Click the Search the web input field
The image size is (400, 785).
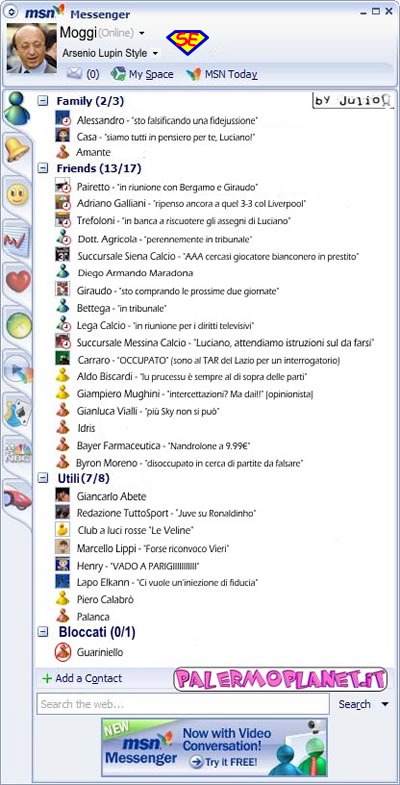click(x=183, y=704)
